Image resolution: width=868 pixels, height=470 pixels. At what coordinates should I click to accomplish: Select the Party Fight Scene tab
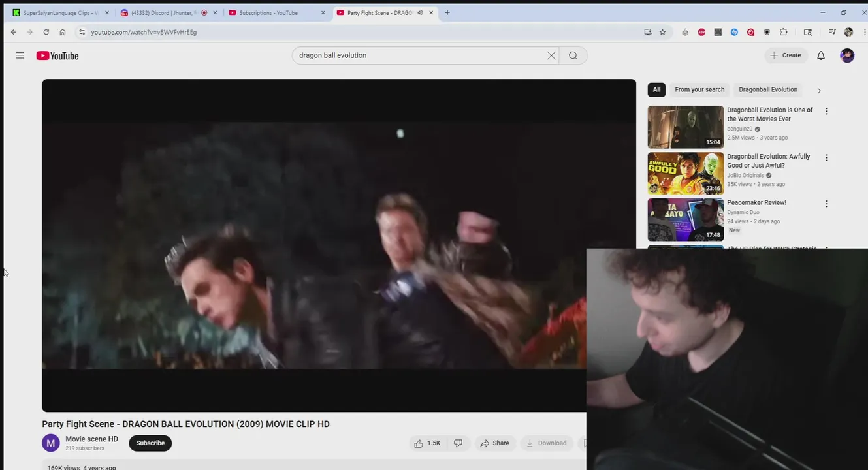pyautogui.click(x=385, y=12)
